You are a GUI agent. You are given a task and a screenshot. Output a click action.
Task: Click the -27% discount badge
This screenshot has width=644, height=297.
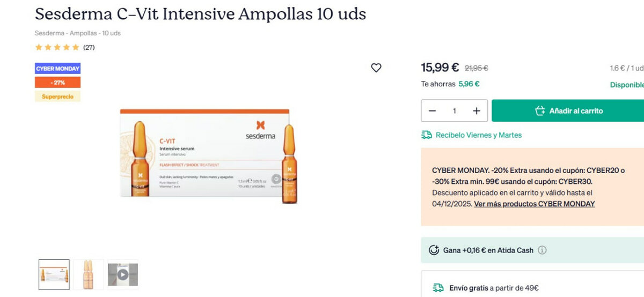pos(57,83)
